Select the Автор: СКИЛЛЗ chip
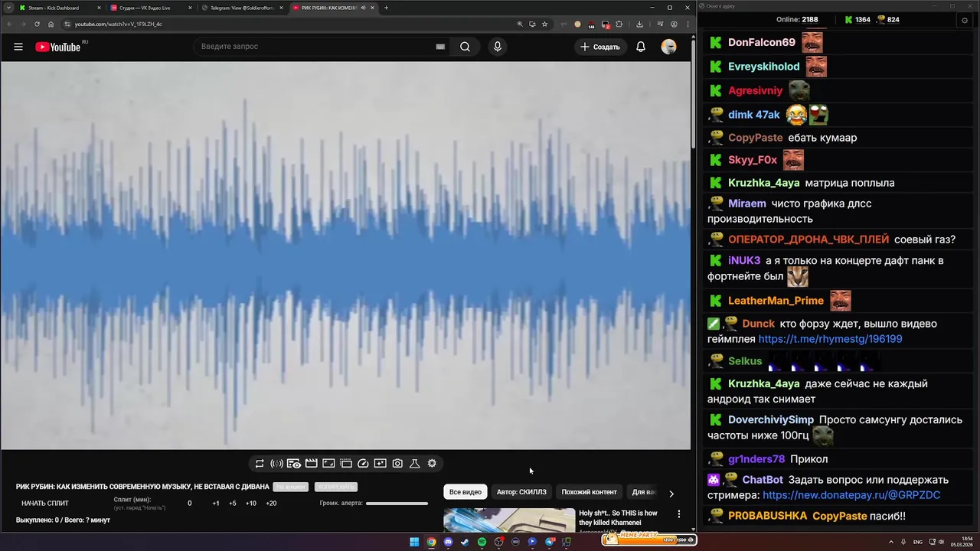The image size is (980, 551). (x=521, y=492)
